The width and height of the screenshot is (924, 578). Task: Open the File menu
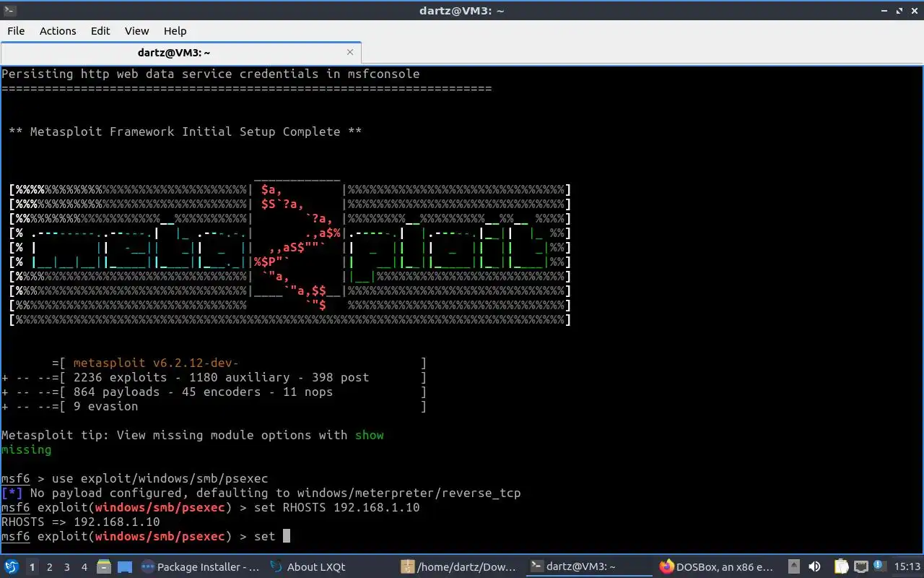[x=16, y=31]
